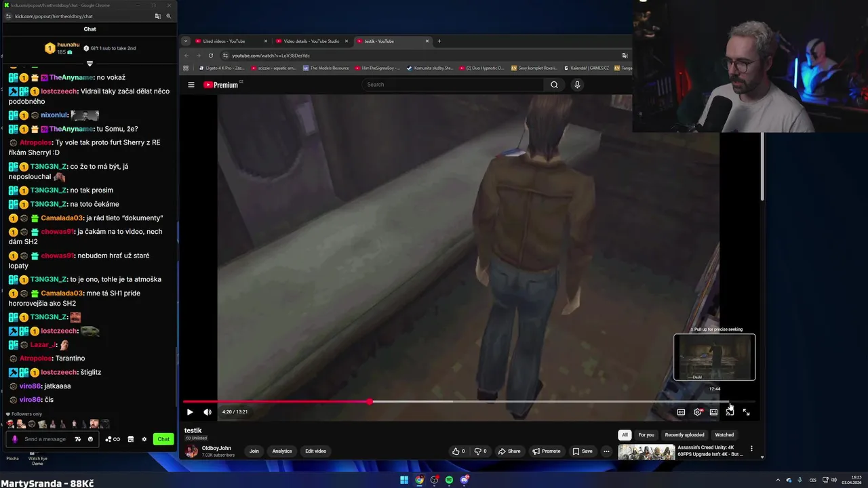
Task: Click the seek preview thumbnail at 12:44
Action: pyautogui.click(x=714, y=357)
